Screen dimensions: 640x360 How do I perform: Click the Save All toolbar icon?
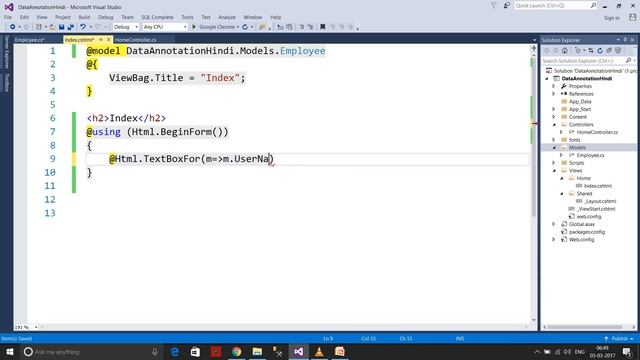click(71, 27)
